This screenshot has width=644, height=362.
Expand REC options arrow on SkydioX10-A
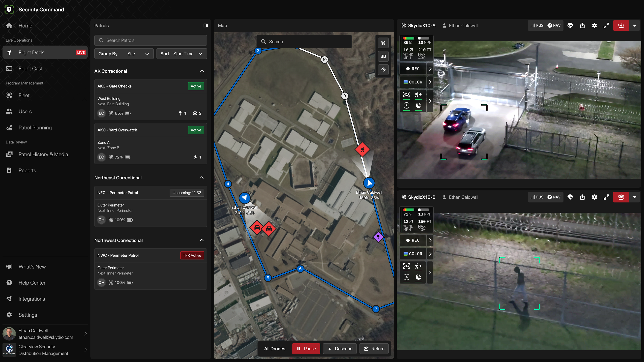pos(430,69)
